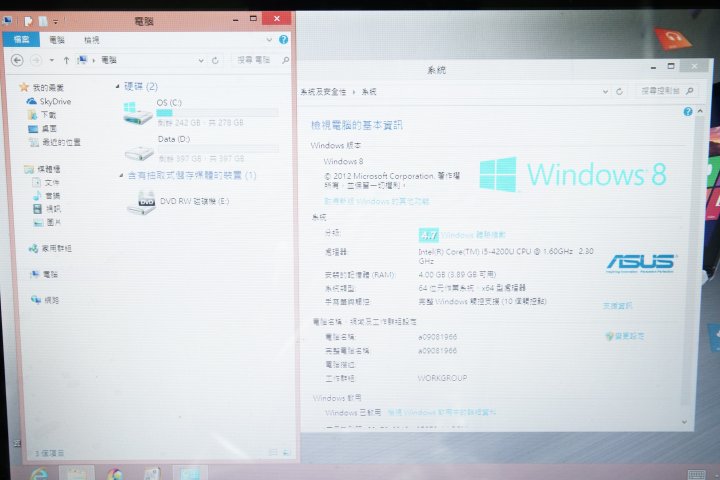The image size is (720, 480).
Task: Open System window help question mark
Action: 687,111
